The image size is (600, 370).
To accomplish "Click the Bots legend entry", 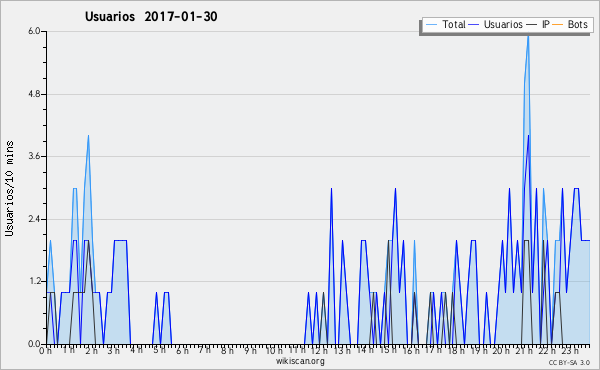I will (570, 24).
